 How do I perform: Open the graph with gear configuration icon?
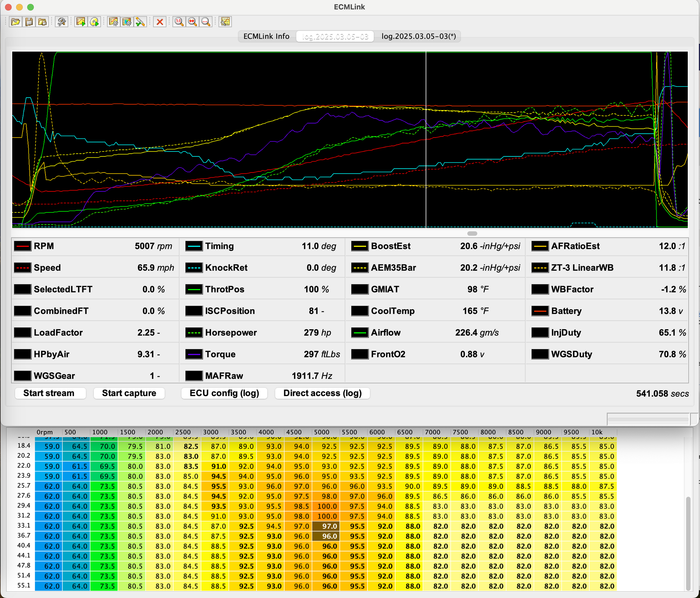[113, 22]
